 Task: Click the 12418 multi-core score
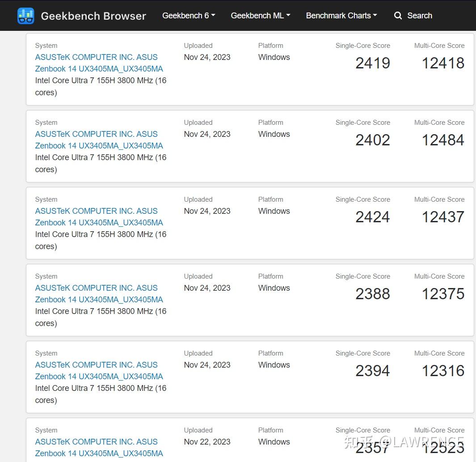443,63
